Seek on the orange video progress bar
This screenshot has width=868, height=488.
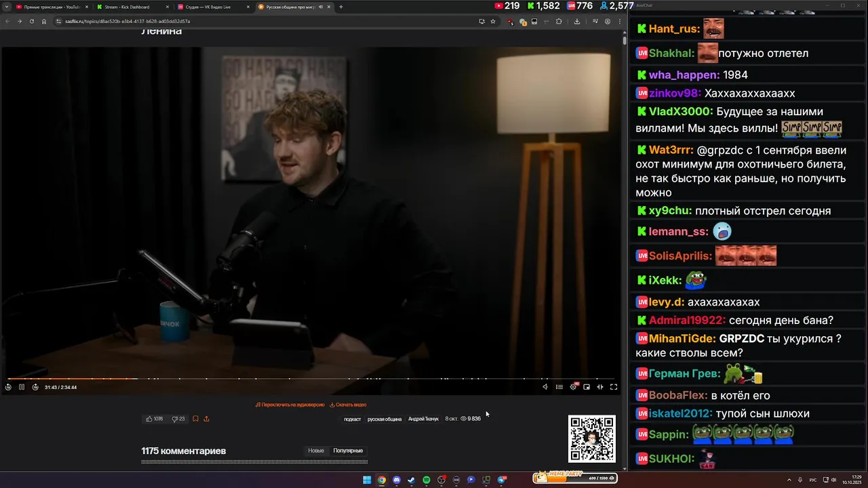[x=311, y=378]
